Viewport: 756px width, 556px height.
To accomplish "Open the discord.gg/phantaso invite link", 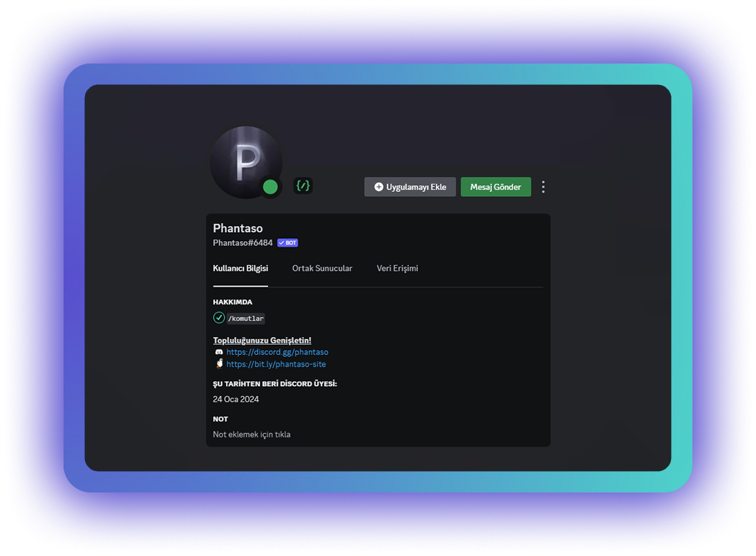I will [x=277, y=352].
